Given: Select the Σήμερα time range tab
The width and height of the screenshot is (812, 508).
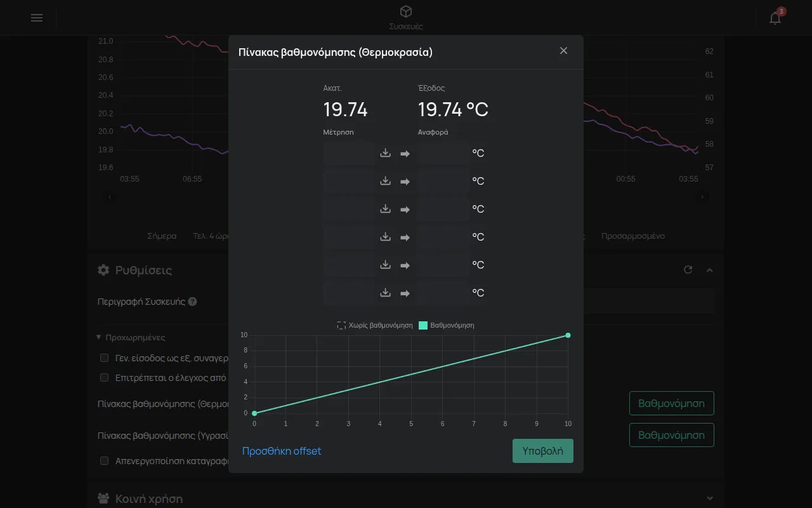Looking at the screenshot, I should (162, 236).
